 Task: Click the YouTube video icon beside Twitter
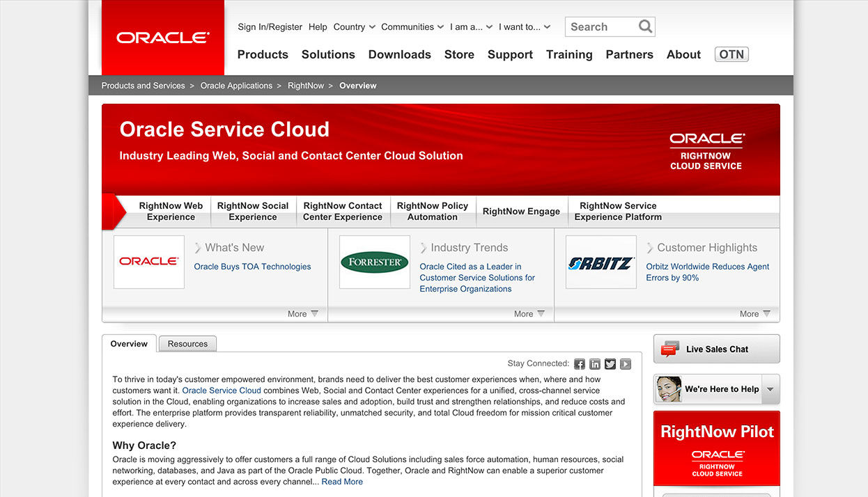click(625, 363)
